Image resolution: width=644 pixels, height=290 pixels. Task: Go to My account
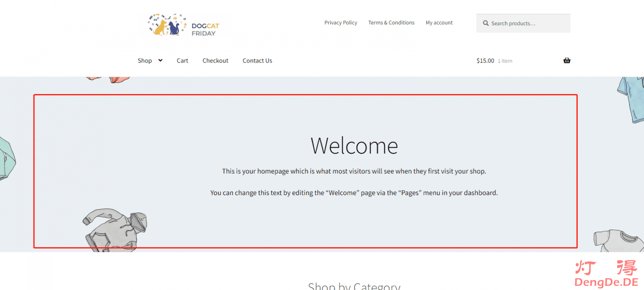pos(439,23)
